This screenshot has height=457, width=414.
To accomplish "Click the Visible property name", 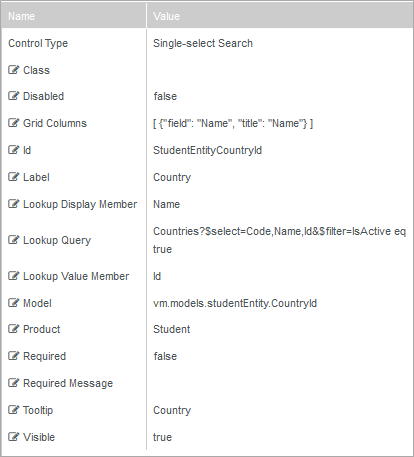I will pos(39,437).
